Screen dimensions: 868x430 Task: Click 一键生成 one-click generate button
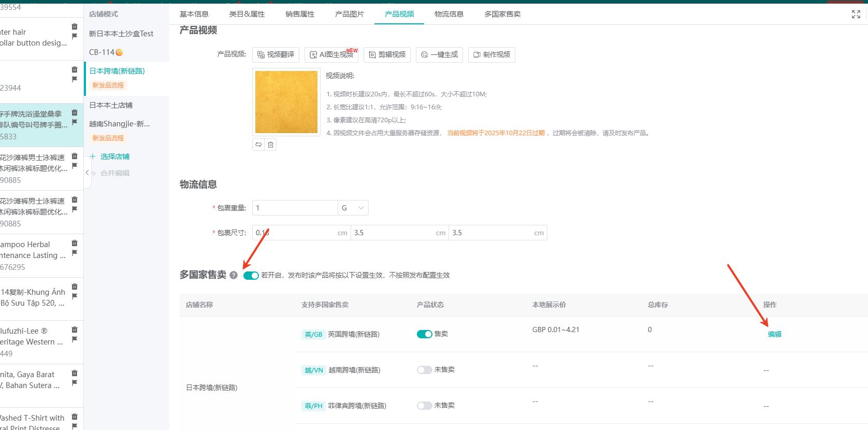(439, 55)
